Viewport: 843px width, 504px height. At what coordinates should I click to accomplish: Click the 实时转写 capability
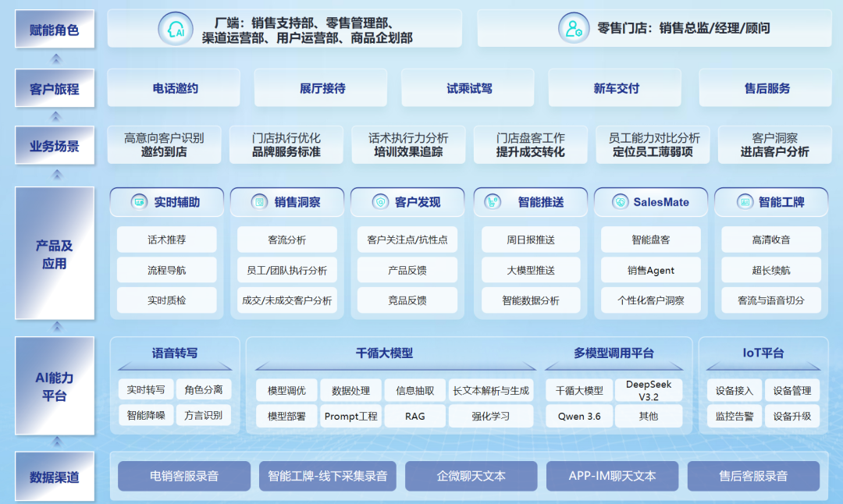click(x=146, y=389)
